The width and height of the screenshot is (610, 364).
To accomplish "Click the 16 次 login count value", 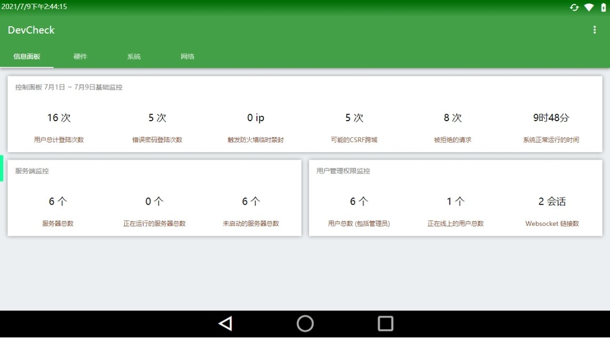I will coord(59,117).
